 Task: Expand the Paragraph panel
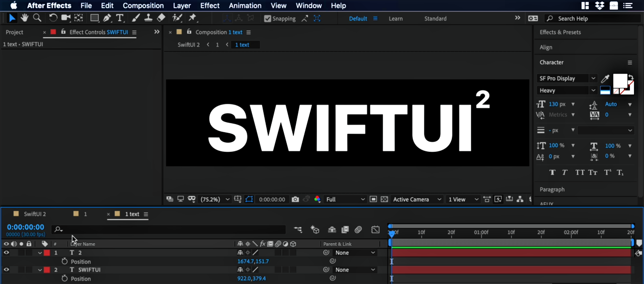552,190
